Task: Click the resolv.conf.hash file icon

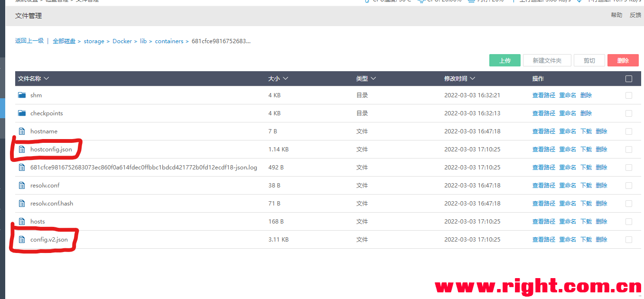Action: pos(22,204)
